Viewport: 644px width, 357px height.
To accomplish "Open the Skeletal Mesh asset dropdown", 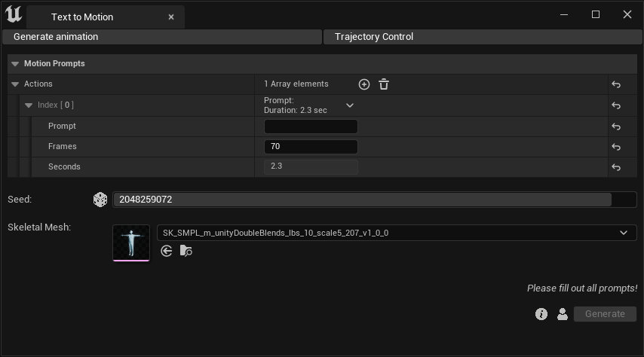I will [623, 233].
